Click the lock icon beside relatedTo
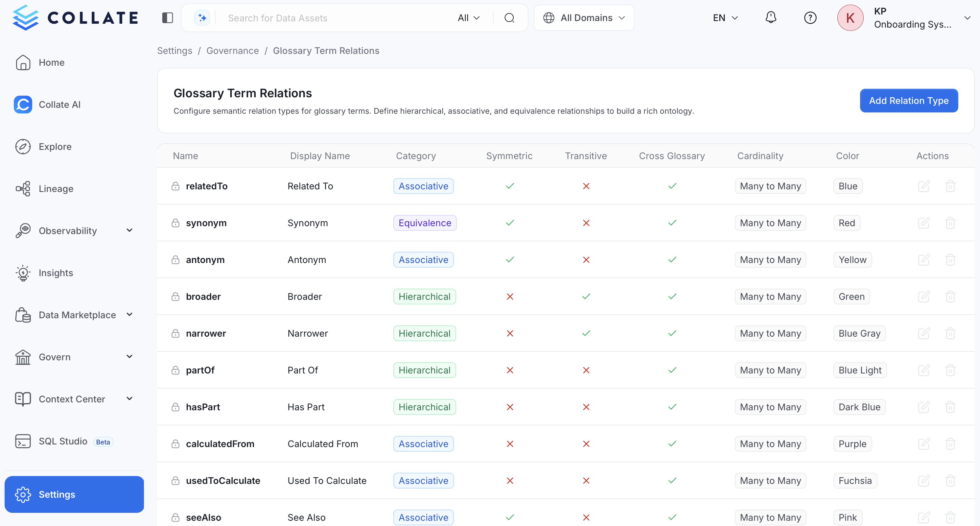Screen dimensions: 980x526 (175, 186)
